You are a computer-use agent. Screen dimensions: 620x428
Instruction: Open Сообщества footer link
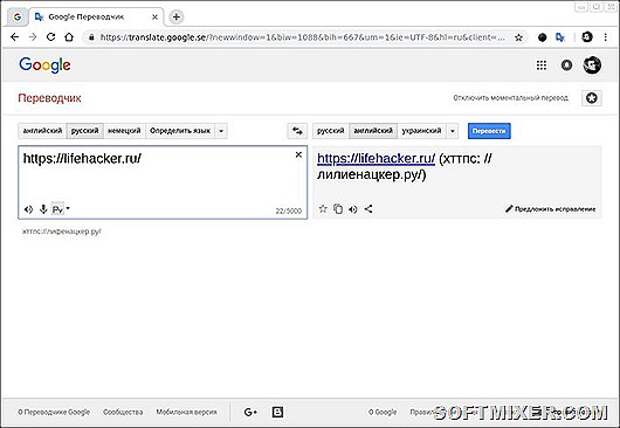point(123,412)
